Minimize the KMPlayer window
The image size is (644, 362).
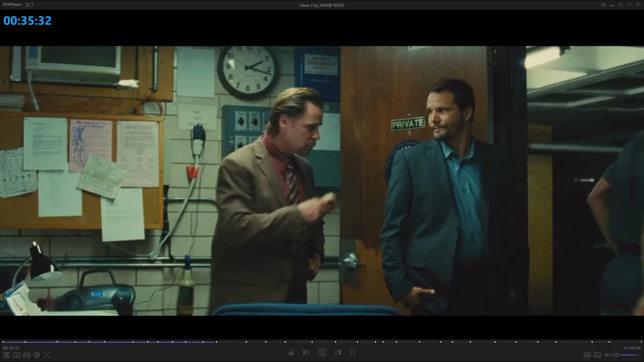[612, 5]
